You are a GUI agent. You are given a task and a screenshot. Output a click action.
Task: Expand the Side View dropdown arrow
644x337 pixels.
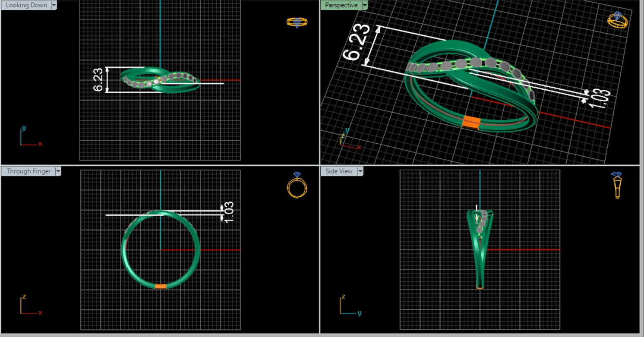pos(360,171)
